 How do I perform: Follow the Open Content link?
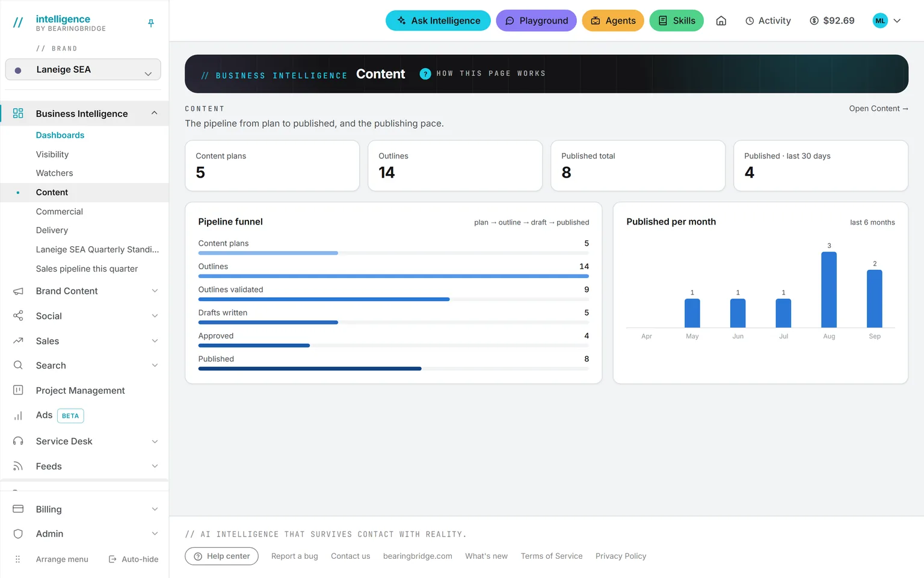tap(878, 108)
